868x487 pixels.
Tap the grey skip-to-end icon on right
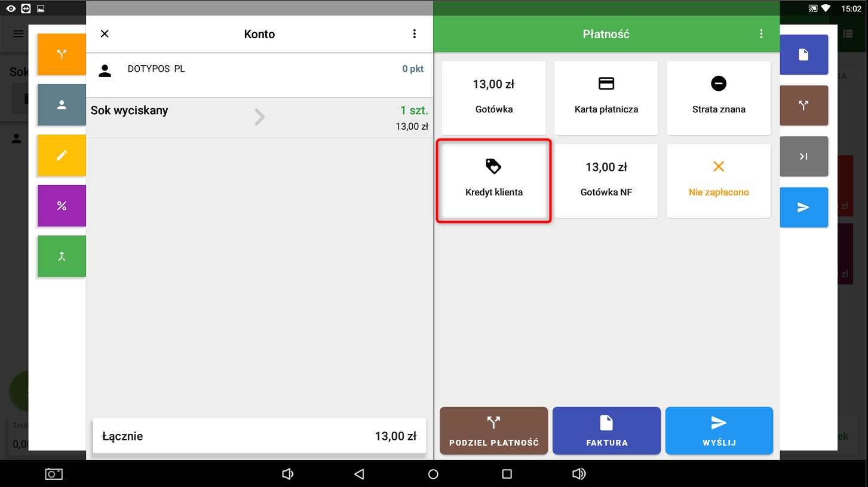tap(803, 157)
